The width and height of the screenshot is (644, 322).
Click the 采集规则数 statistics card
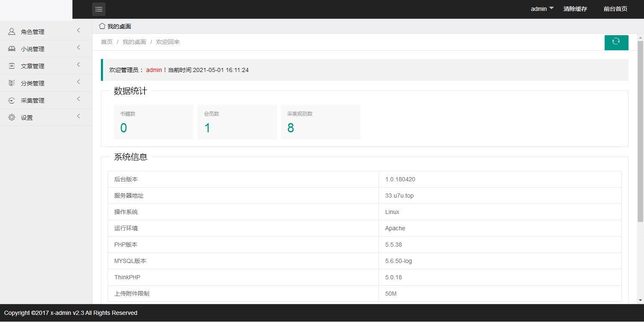pyautogui.click(x=320, y=122)
